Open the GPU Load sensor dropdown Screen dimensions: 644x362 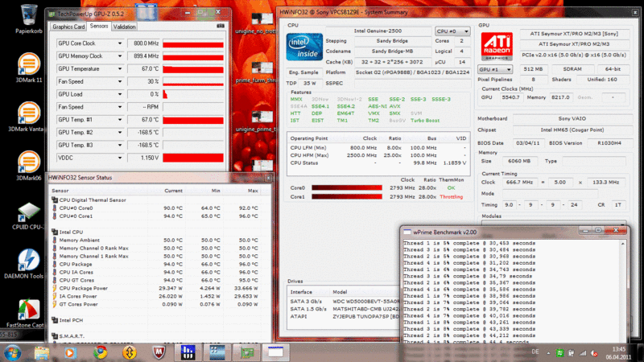tap(120, 94)
